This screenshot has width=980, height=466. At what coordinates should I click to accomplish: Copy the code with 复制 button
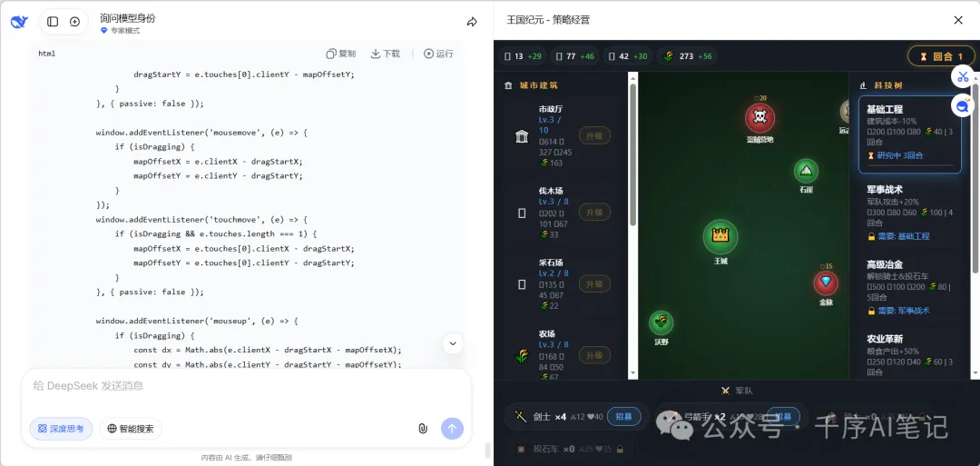pyautogui.click(x=341, y=54)
